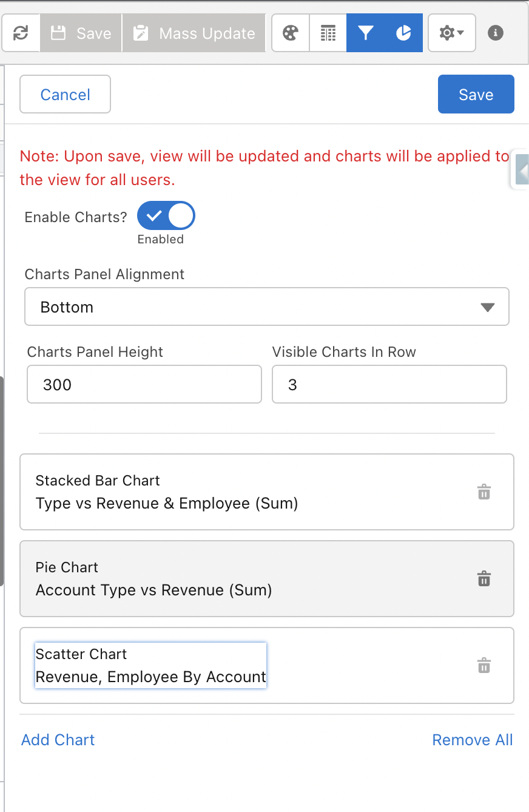
Task: Click the Charts Panel Height field
Action: click(x=144, y=385)
